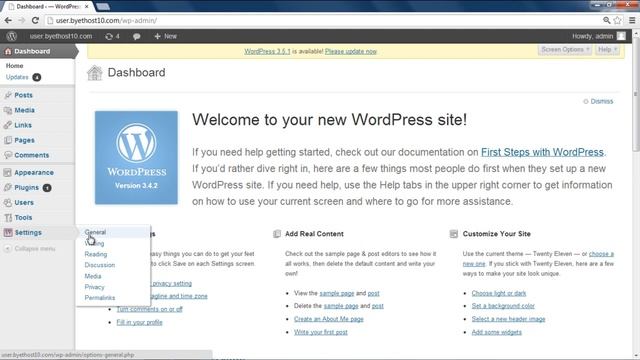Click the plus New content button
The width and height of the screenshot is (640, 360).
click(165, 36)
